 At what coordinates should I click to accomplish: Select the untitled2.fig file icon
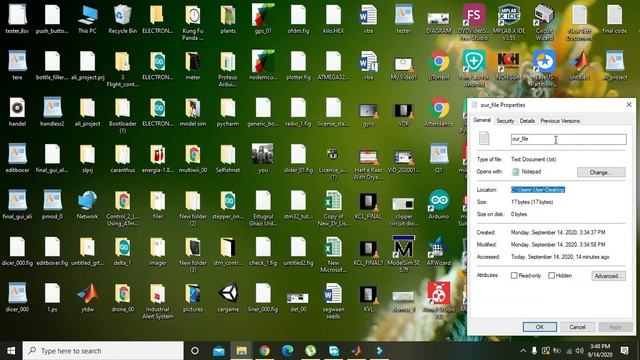[x=298, y=251]
